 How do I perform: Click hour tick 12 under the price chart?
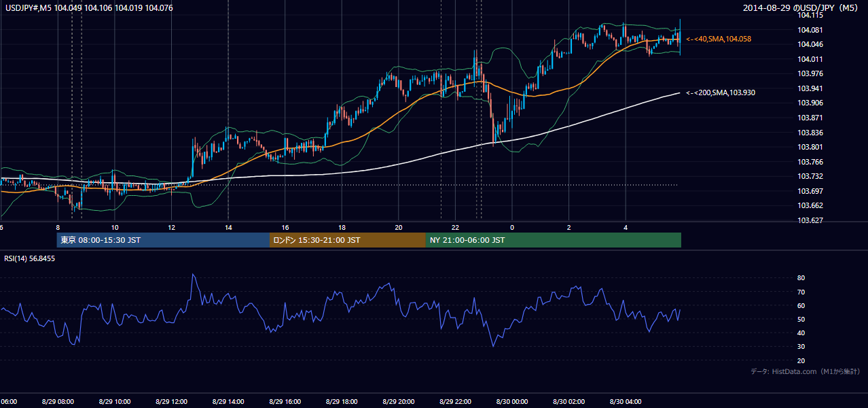click(171, 227)
